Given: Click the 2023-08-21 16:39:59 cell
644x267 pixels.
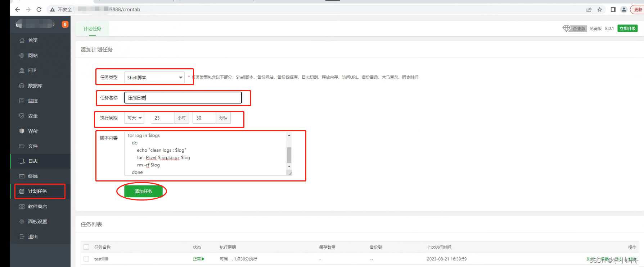Looking at the screenshot, I should click(x=447, y=259).
